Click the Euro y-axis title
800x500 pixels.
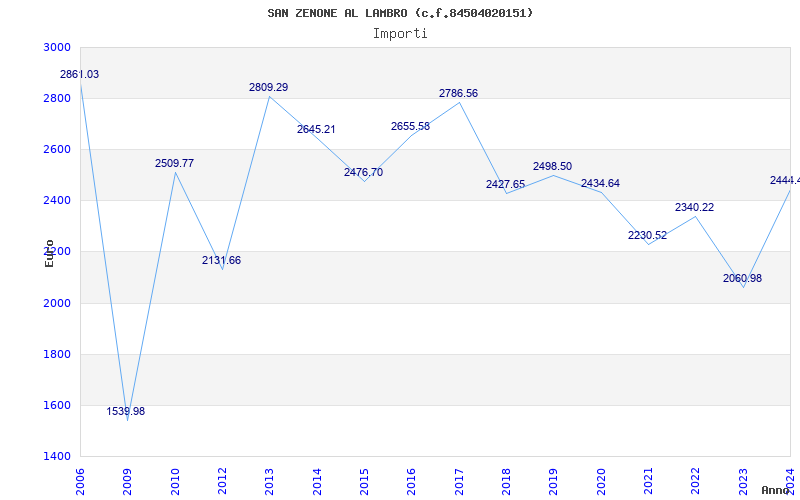pos(49,253)
